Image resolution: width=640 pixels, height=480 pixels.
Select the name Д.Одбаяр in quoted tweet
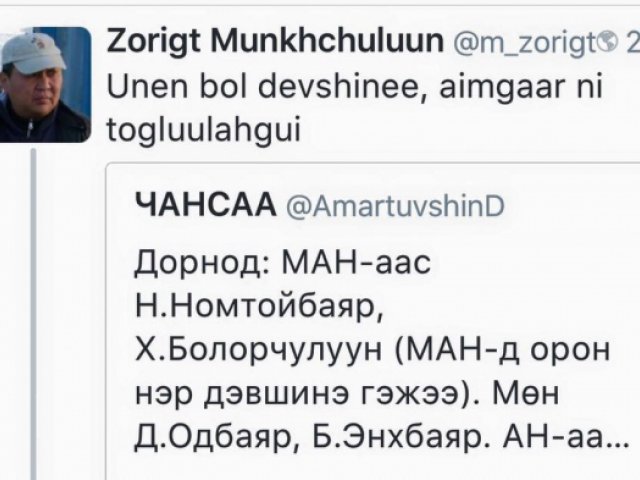(x=214, y=439)
